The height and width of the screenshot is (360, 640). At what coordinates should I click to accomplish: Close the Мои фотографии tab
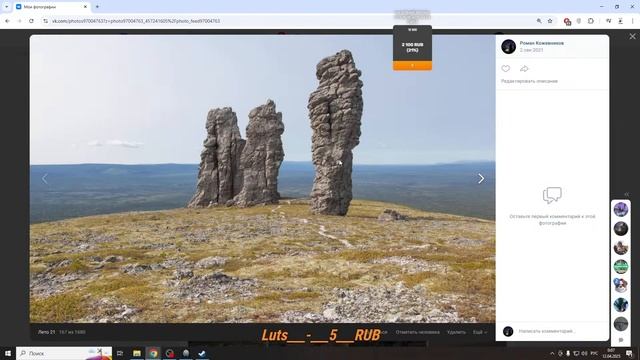coord(85,7)
